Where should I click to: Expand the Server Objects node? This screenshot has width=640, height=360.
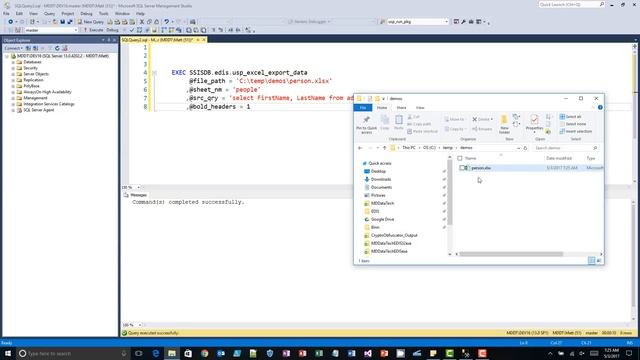point(13,74)
